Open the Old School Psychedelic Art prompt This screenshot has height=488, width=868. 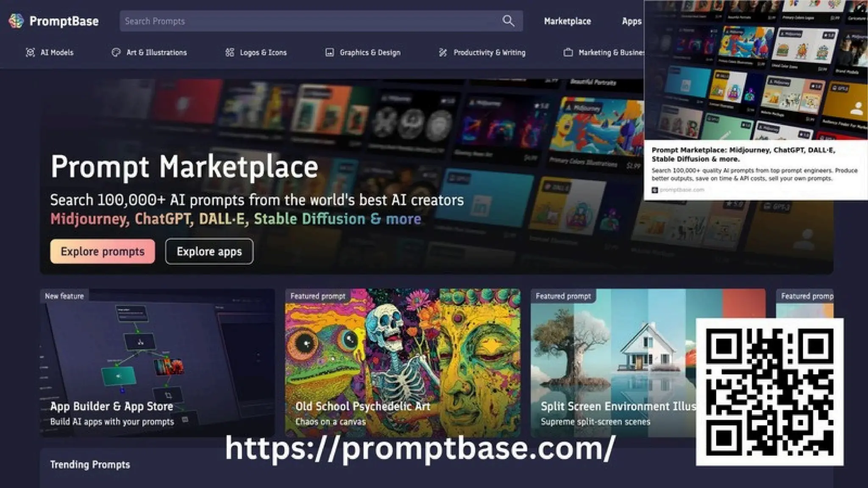pos(402,363)
